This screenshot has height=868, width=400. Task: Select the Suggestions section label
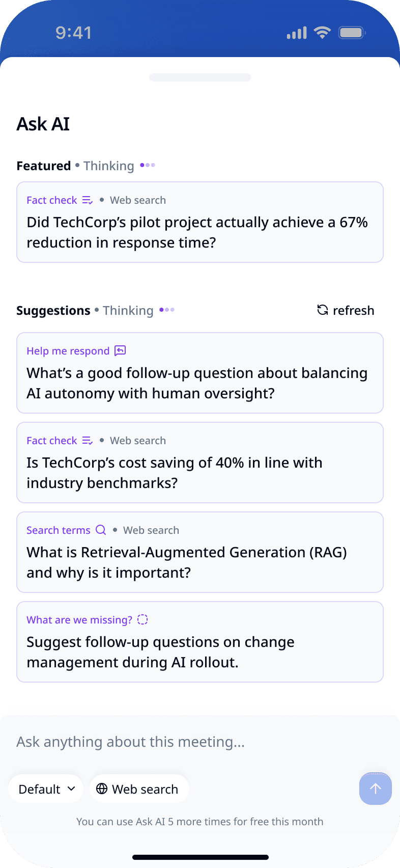53,310
